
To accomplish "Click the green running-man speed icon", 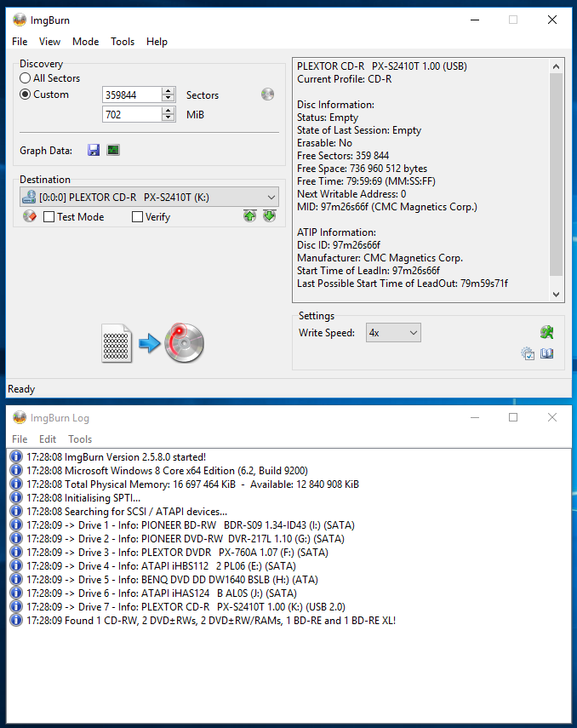I will (547, 332).
